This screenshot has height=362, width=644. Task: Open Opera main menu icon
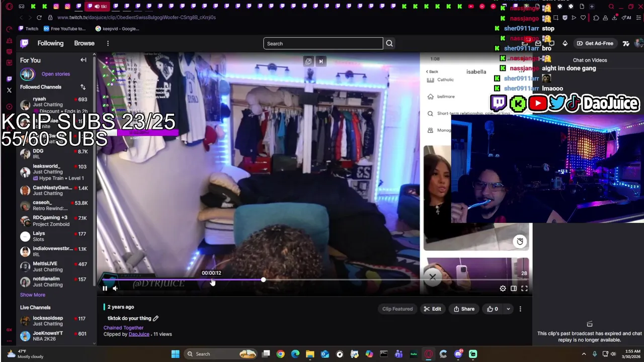click(9, 7)
